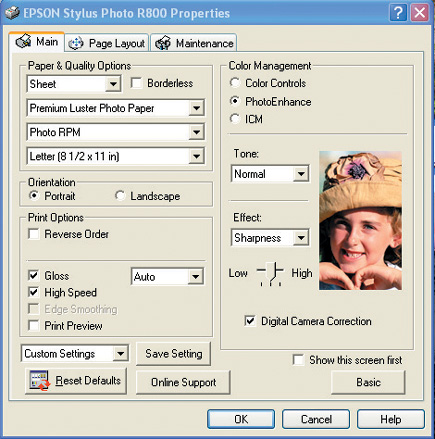Click the Save Setting button

point(174,354)
